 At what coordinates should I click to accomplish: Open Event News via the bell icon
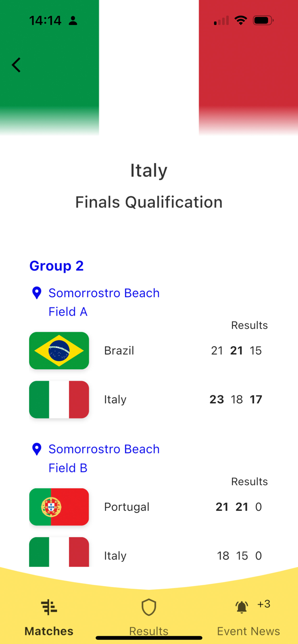click(242, 607)
